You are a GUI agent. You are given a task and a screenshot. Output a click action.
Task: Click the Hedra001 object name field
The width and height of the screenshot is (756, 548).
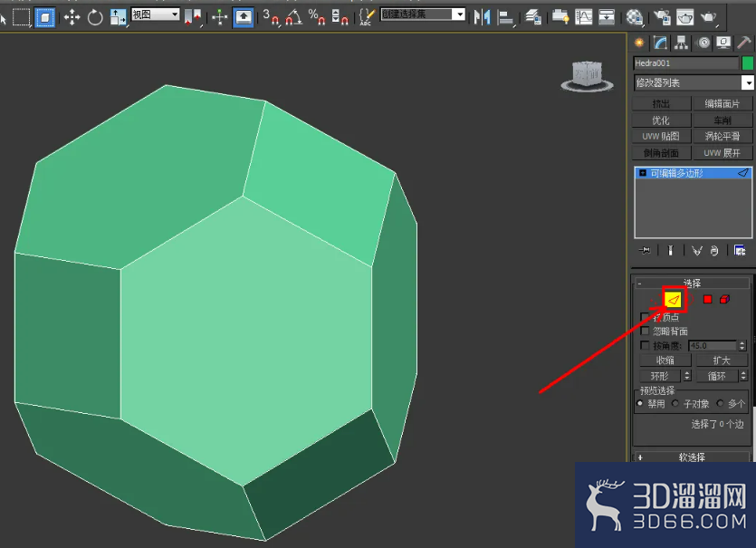point(686,63)
